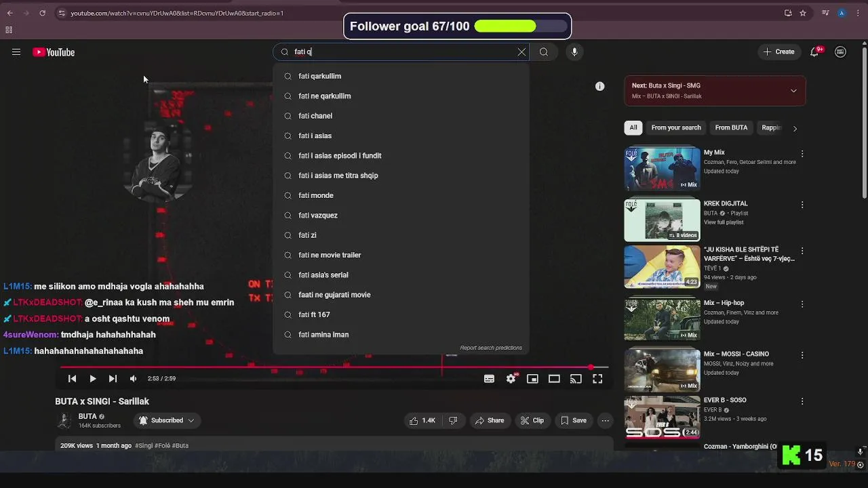868x488 pixels.
Task: Seek on the red video progress bar
Action: pos(334,367)
